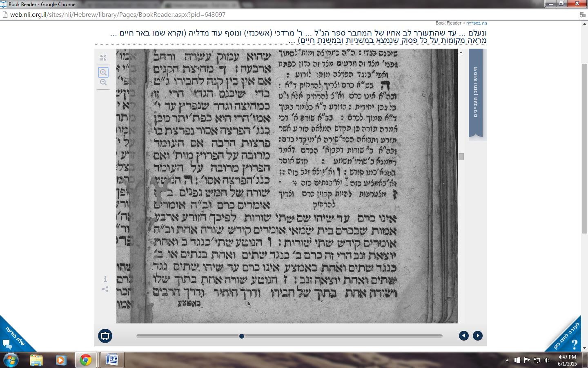Zoom in on the book page
This screenshot has height=368, width=588.
tap(103, 72)
